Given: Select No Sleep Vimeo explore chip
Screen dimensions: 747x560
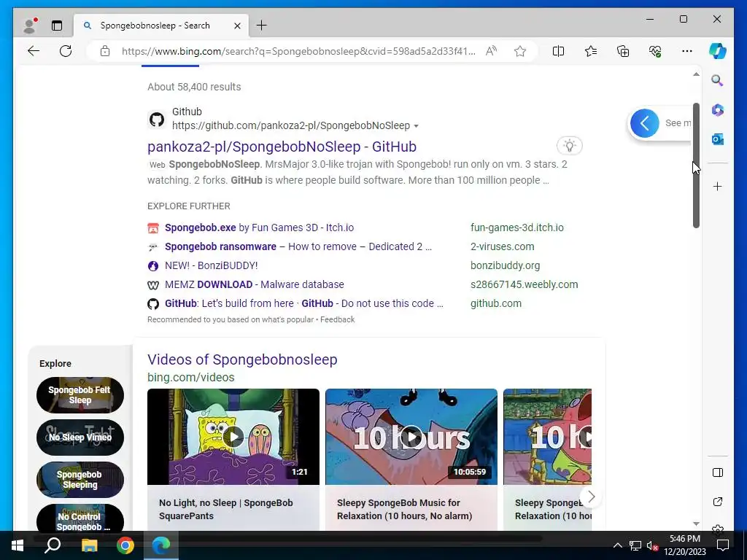Looking at the screenshot, I should pos(80,437).
